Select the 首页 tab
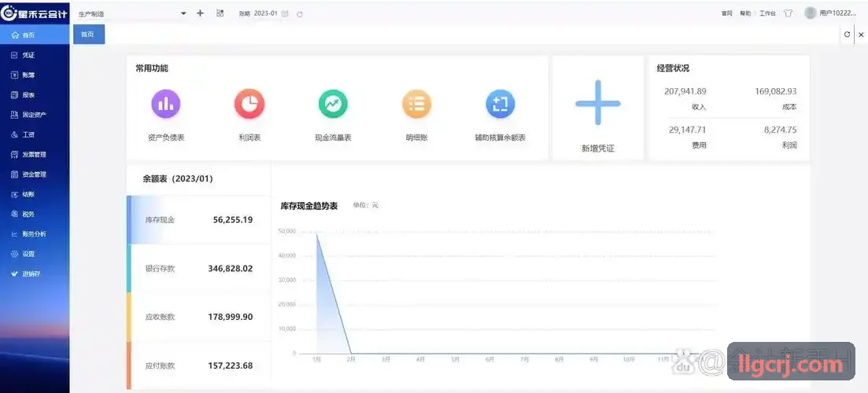This screenshot has width=868, height=393. pyautogui.click(x=89, y=35)
